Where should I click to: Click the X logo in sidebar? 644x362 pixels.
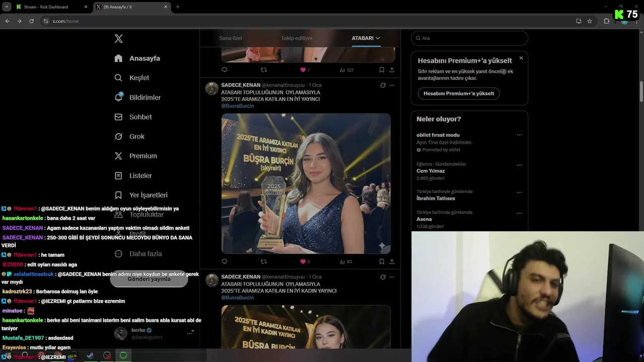(x=119, y=39)
